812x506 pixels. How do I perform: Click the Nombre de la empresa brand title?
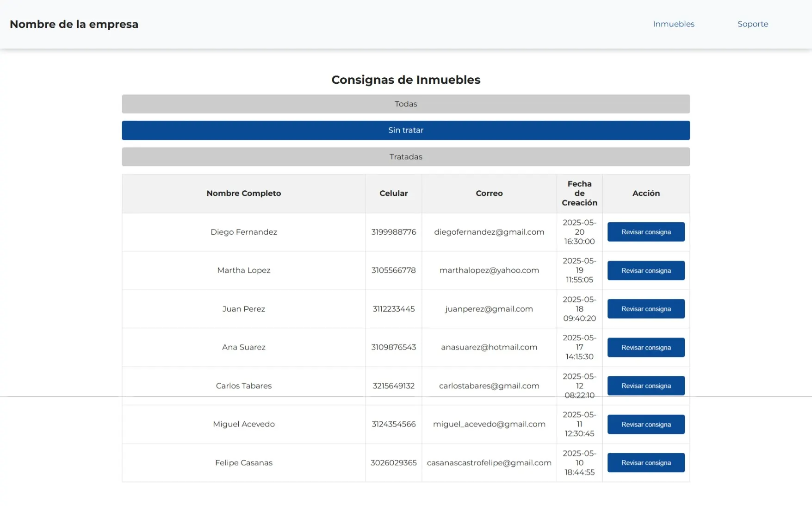pyautogui.click(x=74, y=24)
